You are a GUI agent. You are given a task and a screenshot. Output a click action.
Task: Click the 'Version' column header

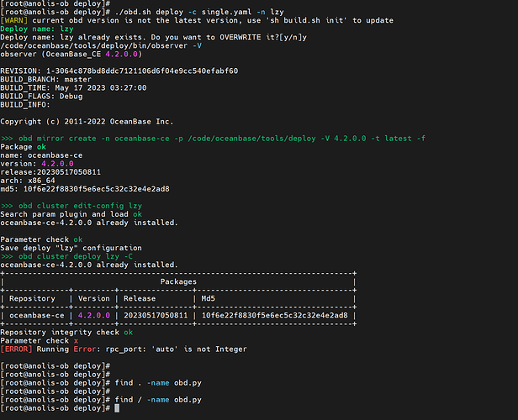tap(94, 298)
